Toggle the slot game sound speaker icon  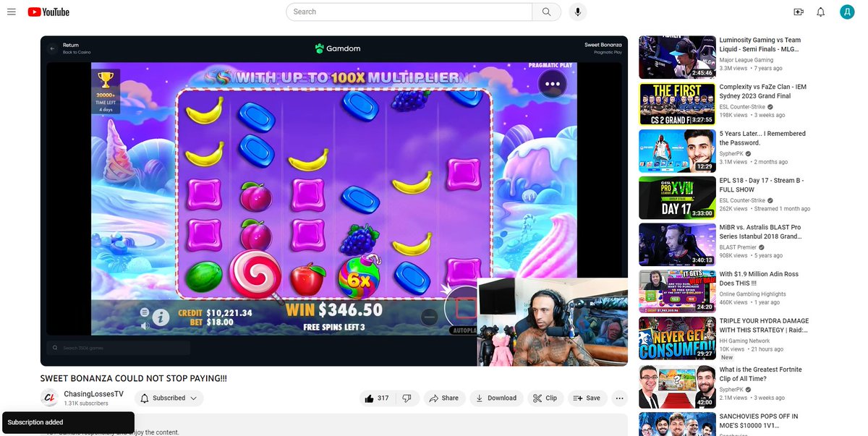tap(145, 325)
